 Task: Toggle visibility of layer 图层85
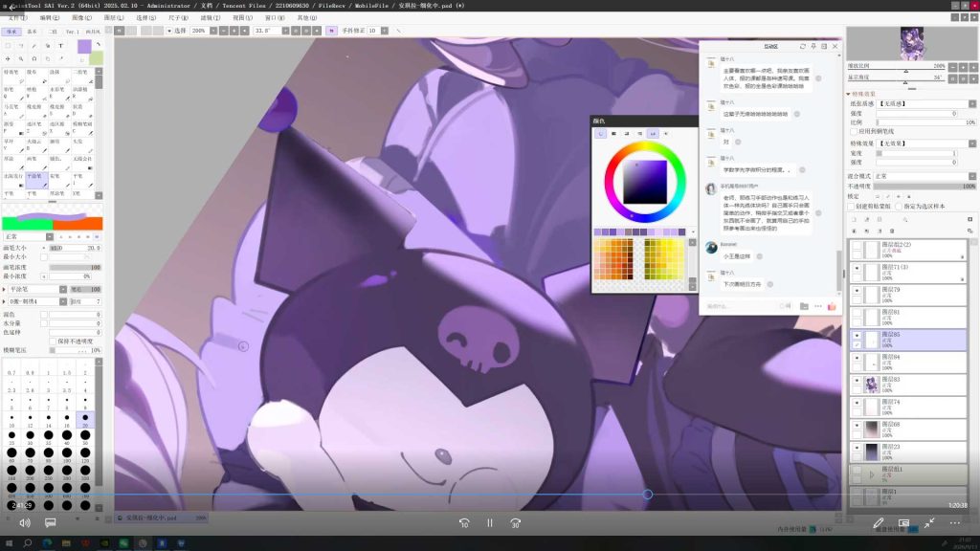coord(857,336)
